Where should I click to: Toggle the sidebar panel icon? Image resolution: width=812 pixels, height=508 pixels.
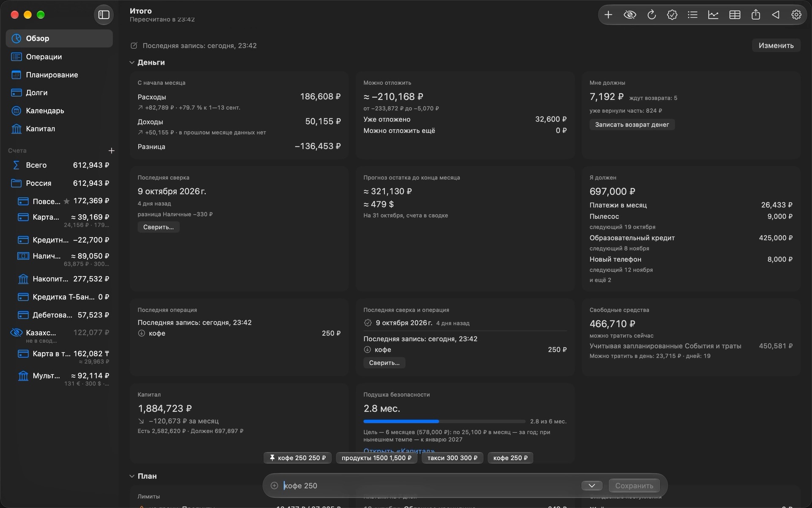104,15
